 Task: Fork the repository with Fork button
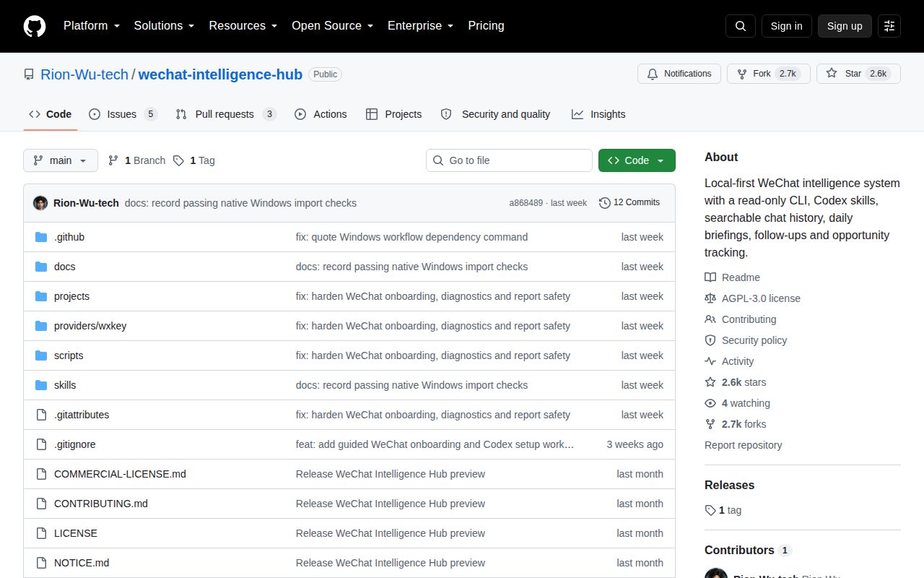(769, 74)
